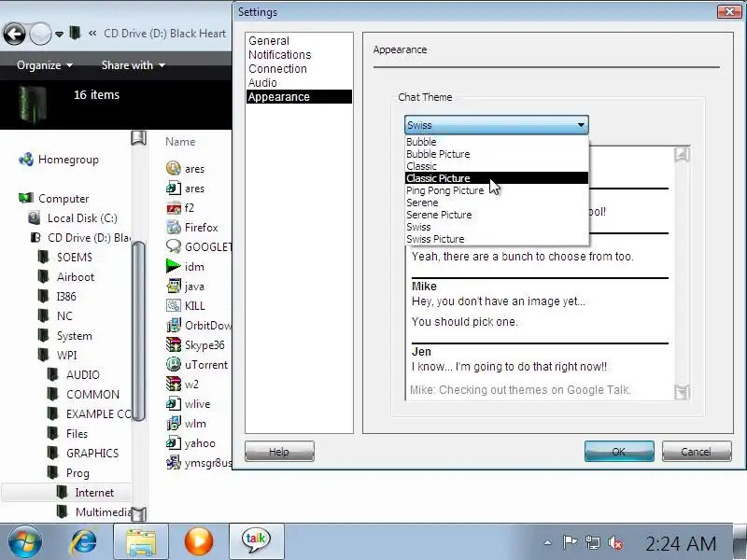
Task: Choose Serene Picture chat theme
Action: pyautogui.click(x=497, y=215)
